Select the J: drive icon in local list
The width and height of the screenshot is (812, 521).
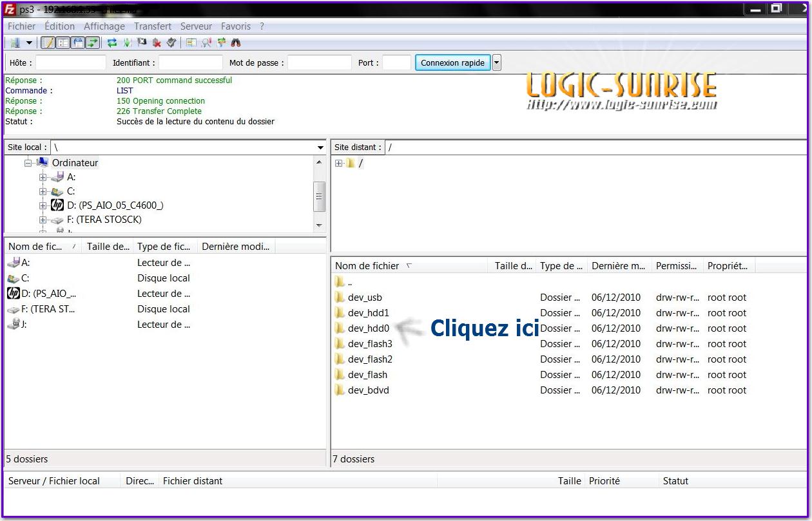[13, 325]
